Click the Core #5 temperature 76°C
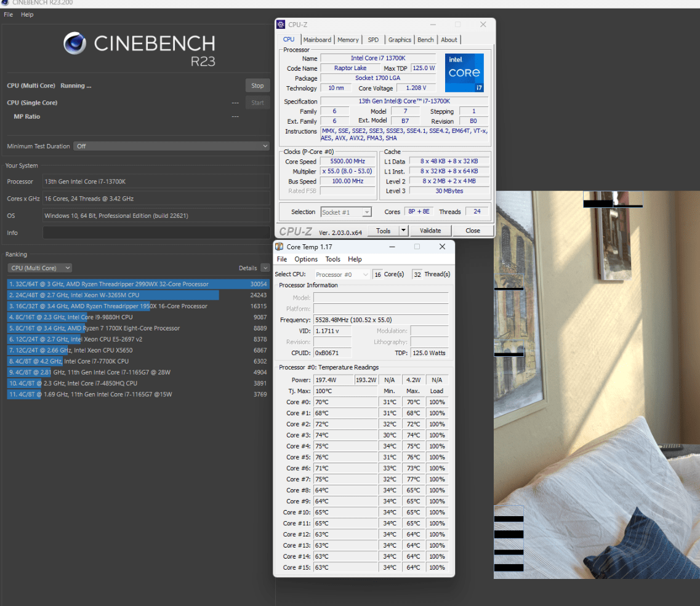The height and width of the screenshot is (606, 700). [345, 457]
